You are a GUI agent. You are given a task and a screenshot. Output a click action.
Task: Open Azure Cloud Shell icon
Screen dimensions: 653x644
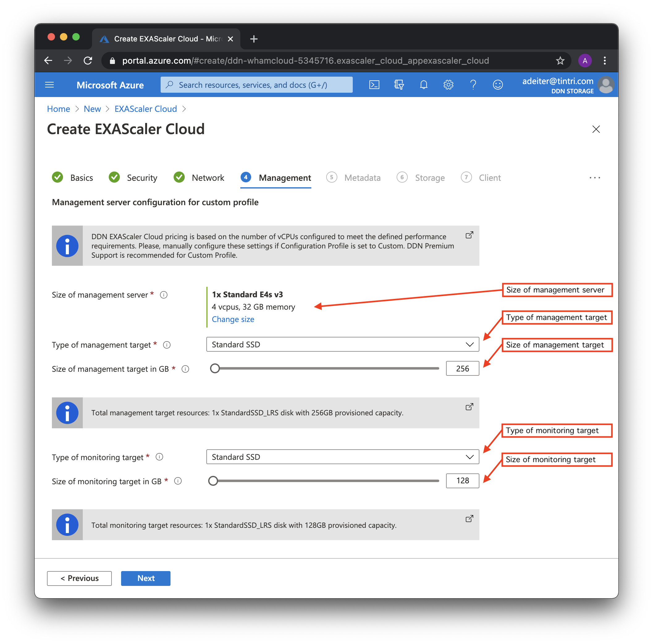pyautogui.click(x=374, y=84)
